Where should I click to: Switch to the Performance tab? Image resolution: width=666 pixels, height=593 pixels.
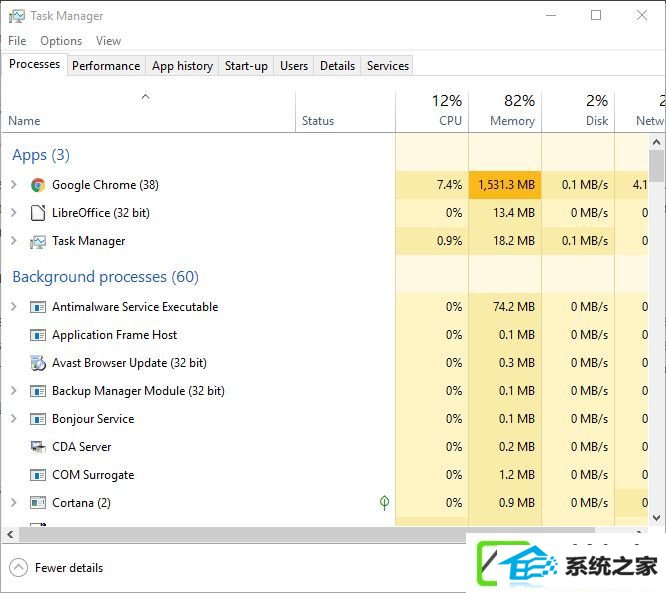coord(106,66)
